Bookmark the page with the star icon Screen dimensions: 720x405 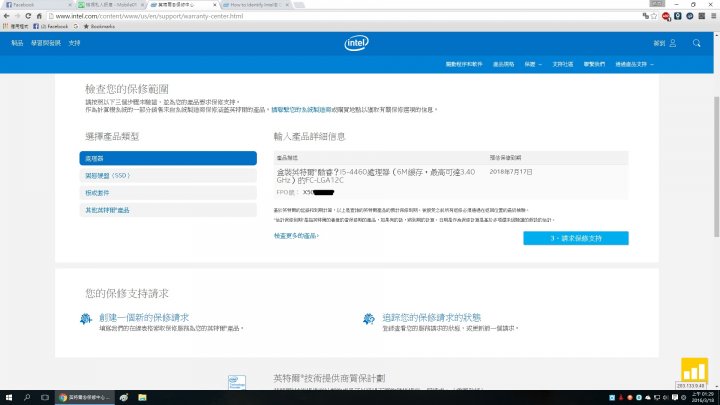tap(654, 16)
